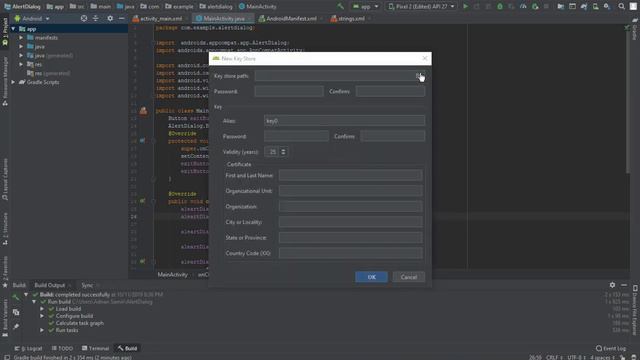
Task: Open the Build Output tab
Action: (49, 285)
